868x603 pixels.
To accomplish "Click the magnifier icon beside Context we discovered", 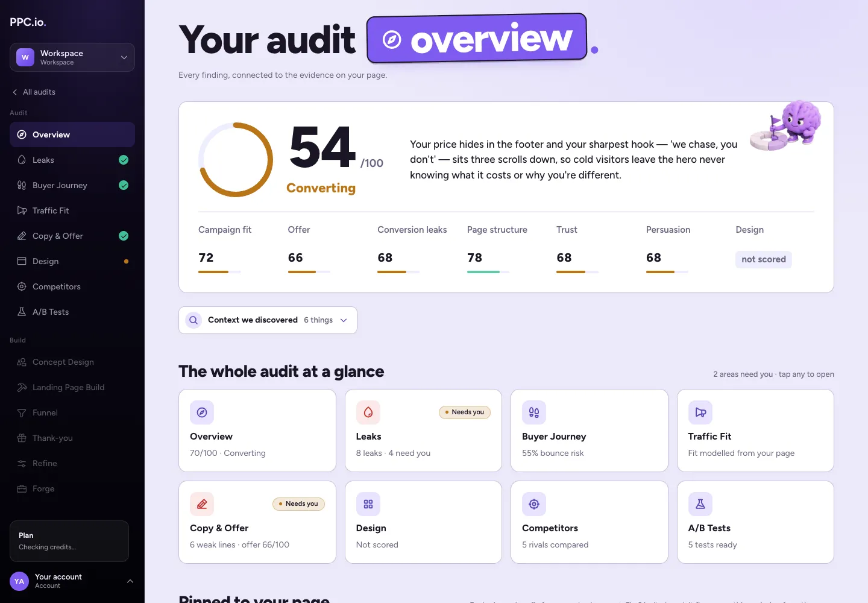I will click(193, 320).
